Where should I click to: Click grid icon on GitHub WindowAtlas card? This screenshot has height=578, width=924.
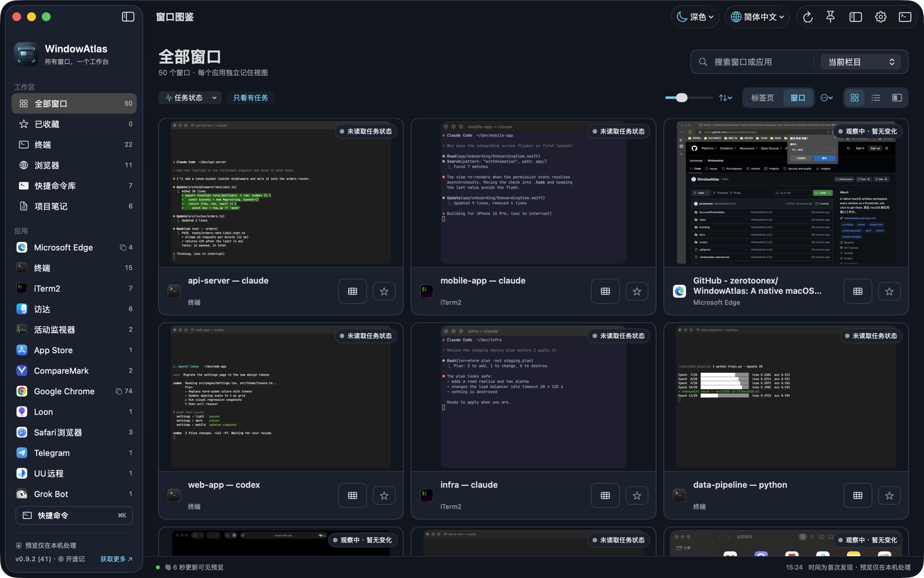(857, 291)
